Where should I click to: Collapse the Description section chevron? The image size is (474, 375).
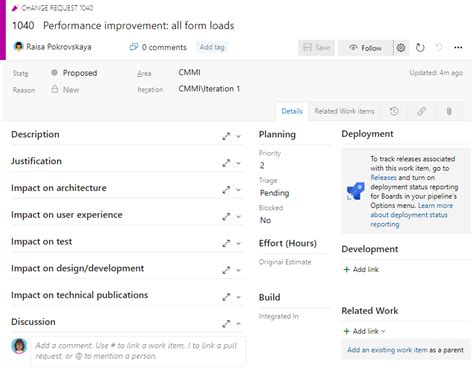(238, 136)
